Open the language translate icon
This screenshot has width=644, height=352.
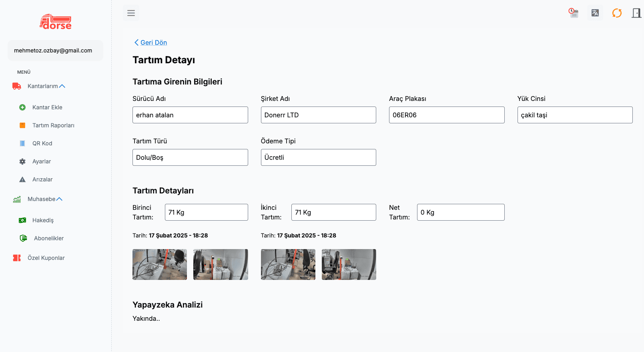click(595, 13)
